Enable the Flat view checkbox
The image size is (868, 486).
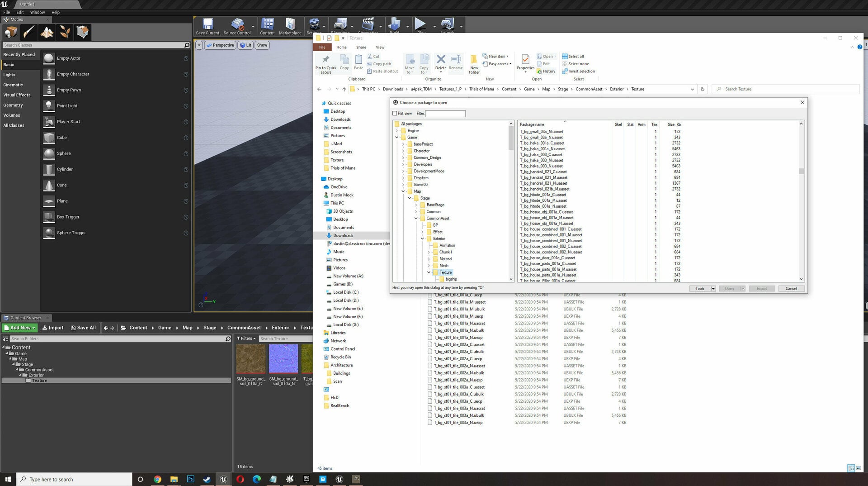pyautogui.click(x=395, y=114)
